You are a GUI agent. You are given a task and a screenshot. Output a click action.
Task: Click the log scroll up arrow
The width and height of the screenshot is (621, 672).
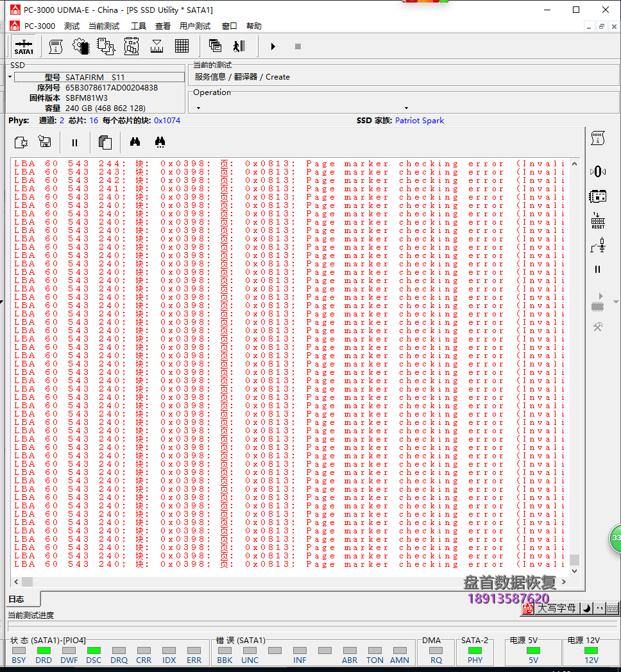coord(575,164)
